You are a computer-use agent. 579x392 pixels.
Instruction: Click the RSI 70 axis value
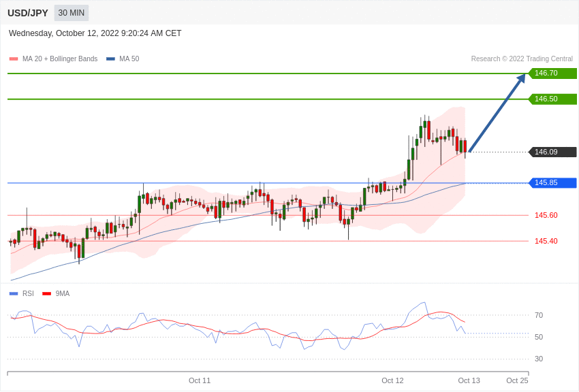click(x=539, y=315)
